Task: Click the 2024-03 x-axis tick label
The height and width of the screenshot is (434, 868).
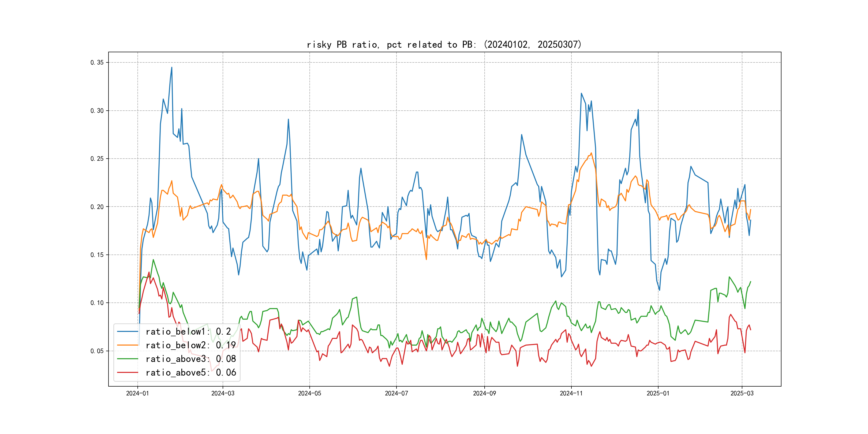Action: (223, 393)
